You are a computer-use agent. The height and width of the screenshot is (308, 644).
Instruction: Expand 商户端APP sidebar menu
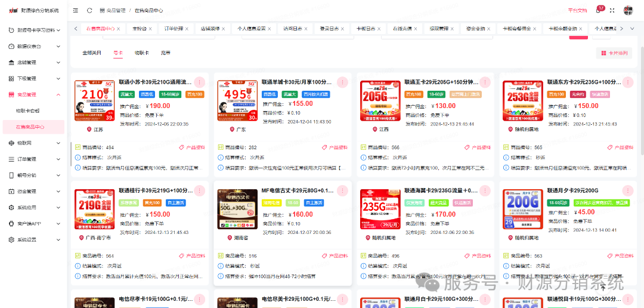[x=33, y=223]
